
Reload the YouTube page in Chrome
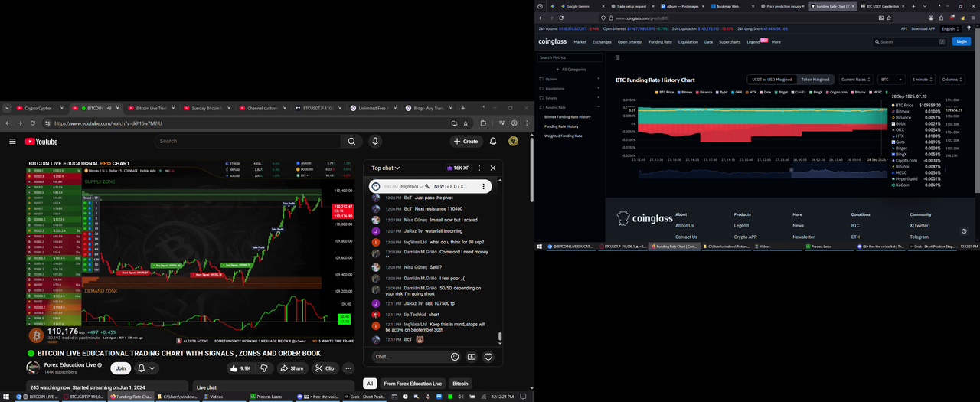[34, 123]
